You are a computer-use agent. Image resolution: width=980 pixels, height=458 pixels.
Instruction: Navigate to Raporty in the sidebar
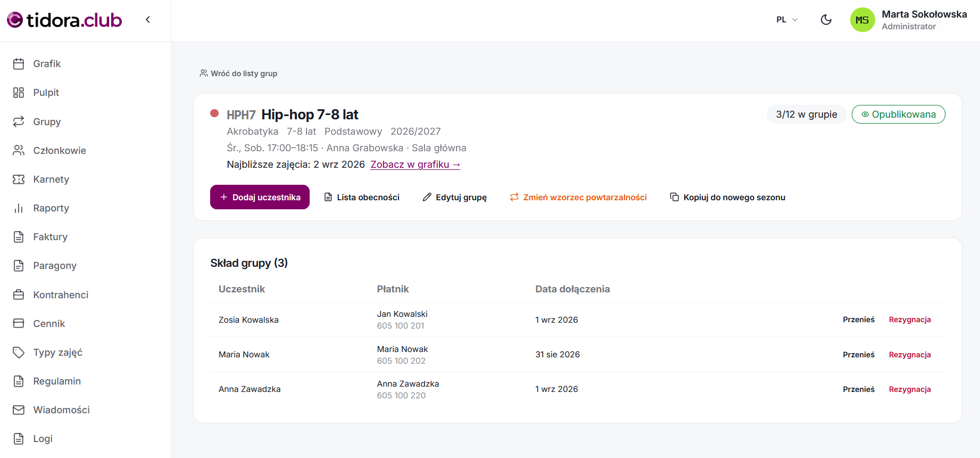tap(51, 208)
